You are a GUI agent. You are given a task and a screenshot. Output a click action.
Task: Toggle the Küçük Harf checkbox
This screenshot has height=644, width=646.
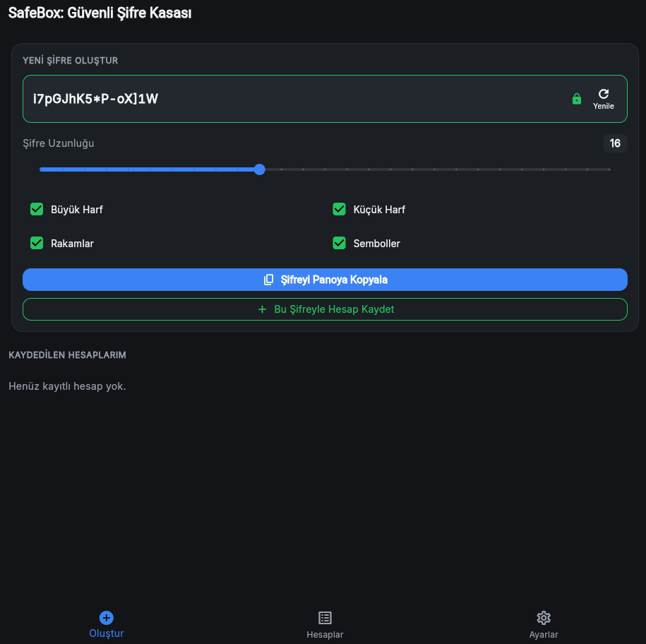click(x=339, y=209)
